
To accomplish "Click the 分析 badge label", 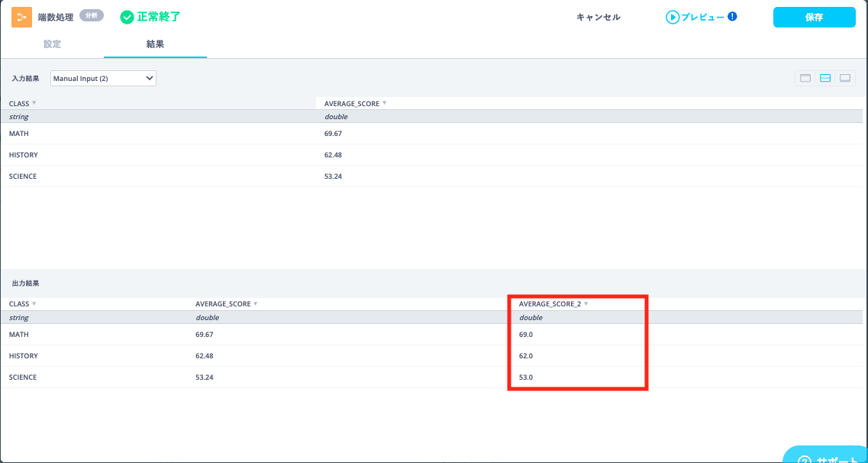I will [92, 16].
